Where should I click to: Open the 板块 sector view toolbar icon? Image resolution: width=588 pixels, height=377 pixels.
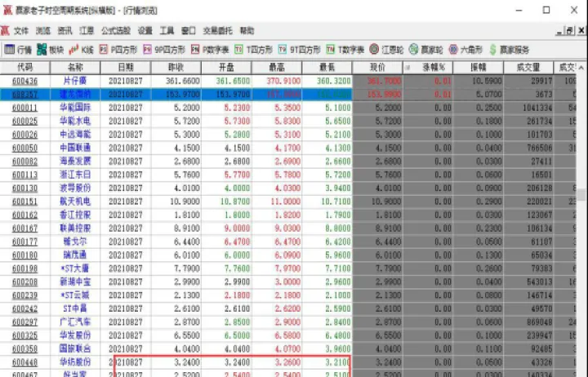pyautogui.click(x=51, y=50)
